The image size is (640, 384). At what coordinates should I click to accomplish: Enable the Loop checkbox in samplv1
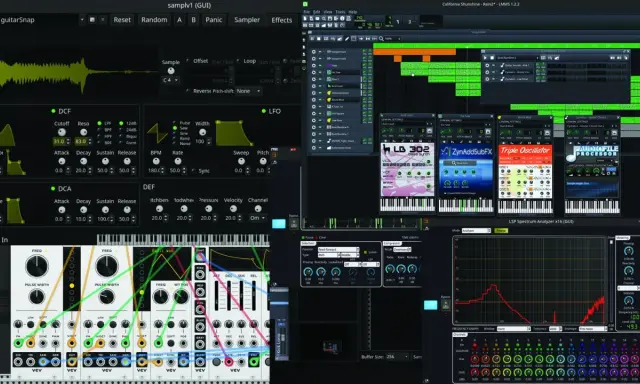(238, 60)
